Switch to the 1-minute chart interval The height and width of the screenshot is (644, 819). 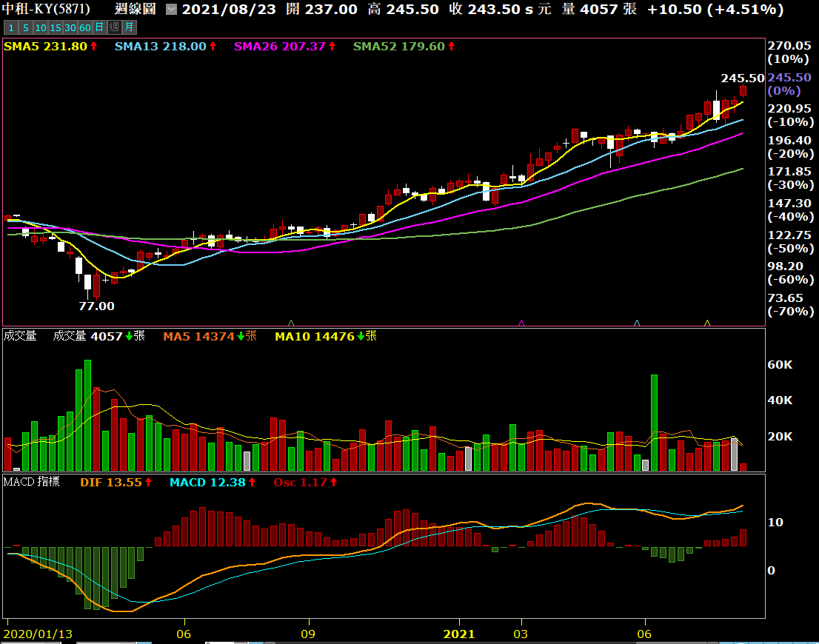point(10,27)
